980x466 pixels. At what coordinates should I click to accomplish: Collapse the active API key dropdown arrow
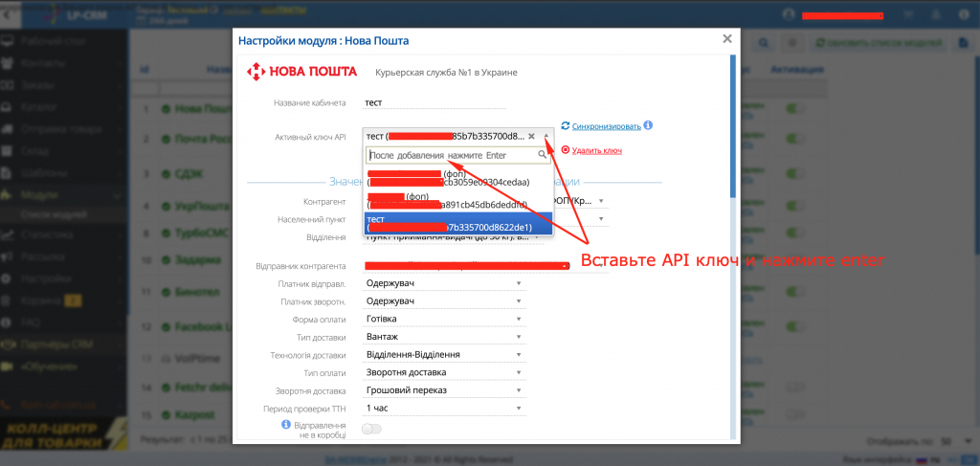point(546,136)
